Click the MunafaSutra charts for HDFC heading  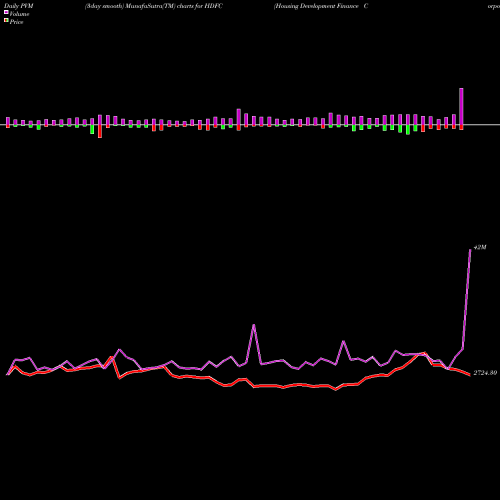[x=154, y=6]
